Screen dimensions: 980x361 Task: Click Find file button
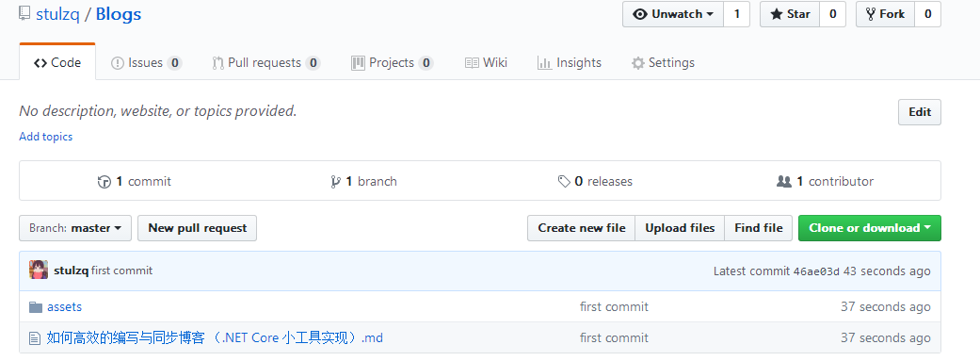pyautogui.click(x=759, y=228)
